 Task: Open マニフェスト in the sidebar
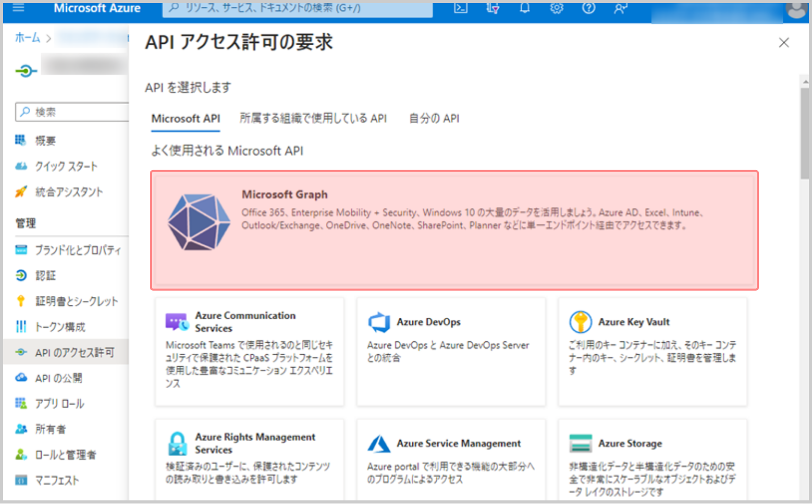pyautogui.click(x=57, y=480)
